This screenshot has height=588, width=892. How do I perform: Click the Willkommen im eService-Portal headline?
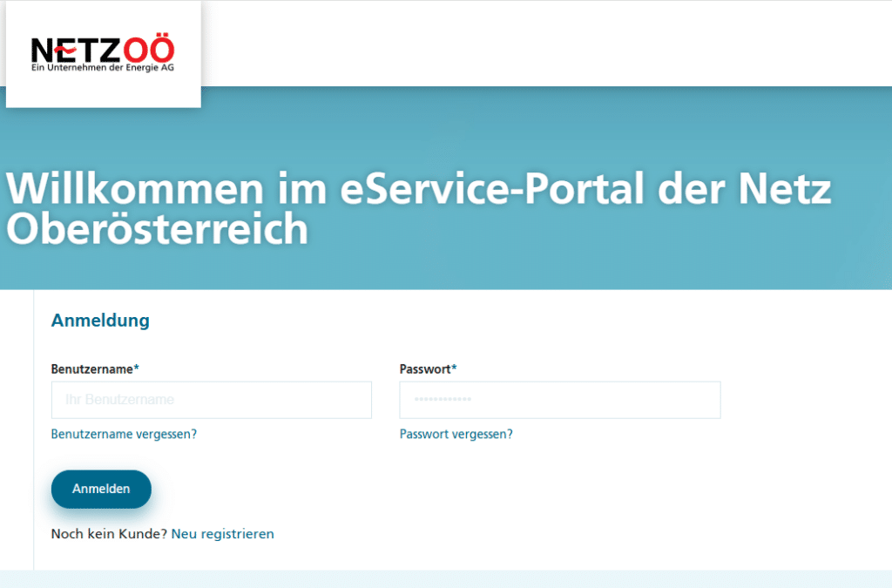pyautogui.click(x=419, y=208)
